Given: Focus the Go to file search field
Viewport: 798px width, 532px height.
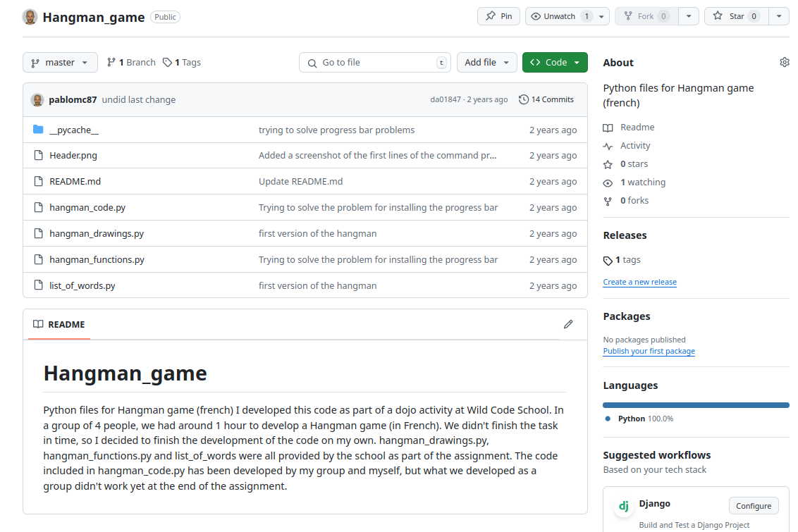Looking at the screenshot, I should click(x=375, y=63).
